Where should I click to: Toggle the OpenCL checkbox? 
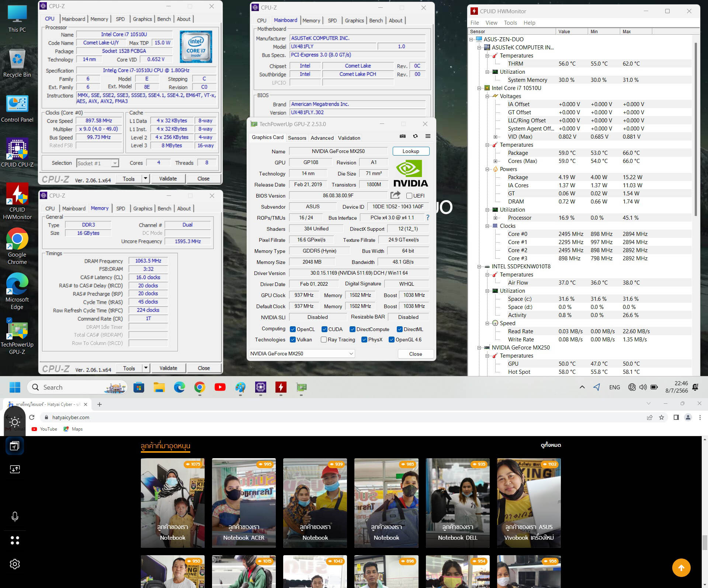click(x=293, y=329)
